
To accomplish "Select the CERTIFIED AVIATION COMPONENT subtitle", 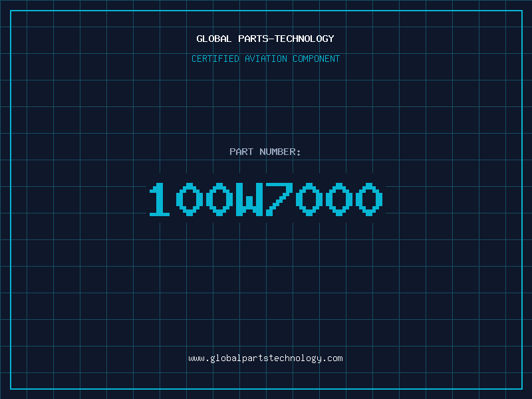I will pyautogui.click(x=265, y=59).
